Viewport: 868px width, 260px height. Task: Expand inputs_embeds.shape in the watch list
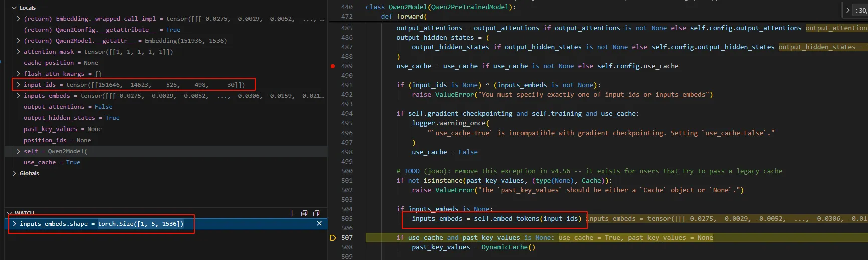(15, 224)
